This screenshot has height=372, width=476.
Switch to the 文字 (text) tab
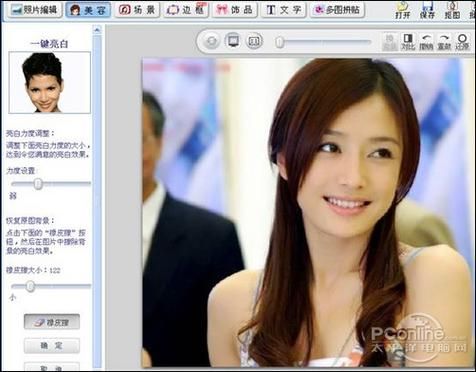[x=284, y=10]
